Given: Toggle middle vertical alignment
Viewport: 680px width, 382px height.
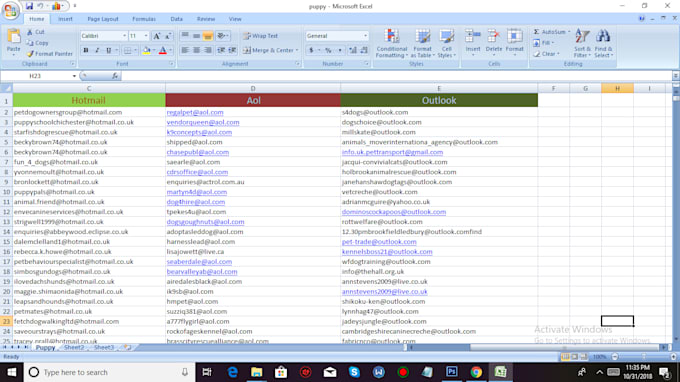Looking at the screenshot, I should tap(196, 36).
